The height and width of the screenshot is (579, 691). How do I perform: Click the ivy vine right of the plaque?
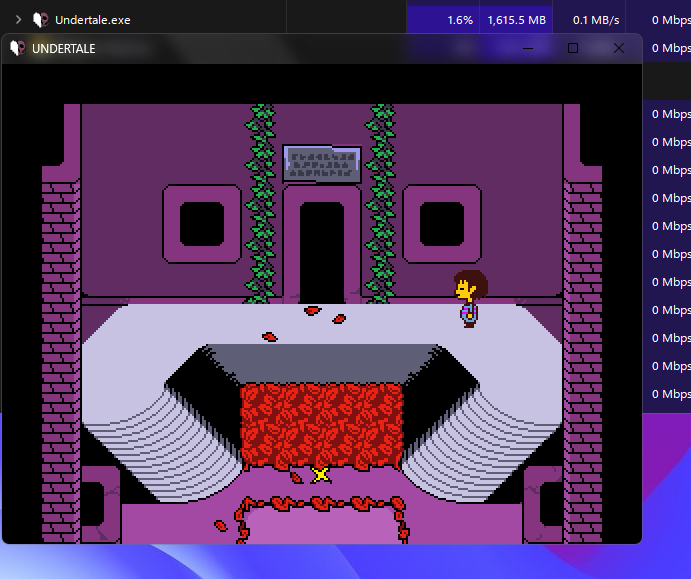coord(381,204)
